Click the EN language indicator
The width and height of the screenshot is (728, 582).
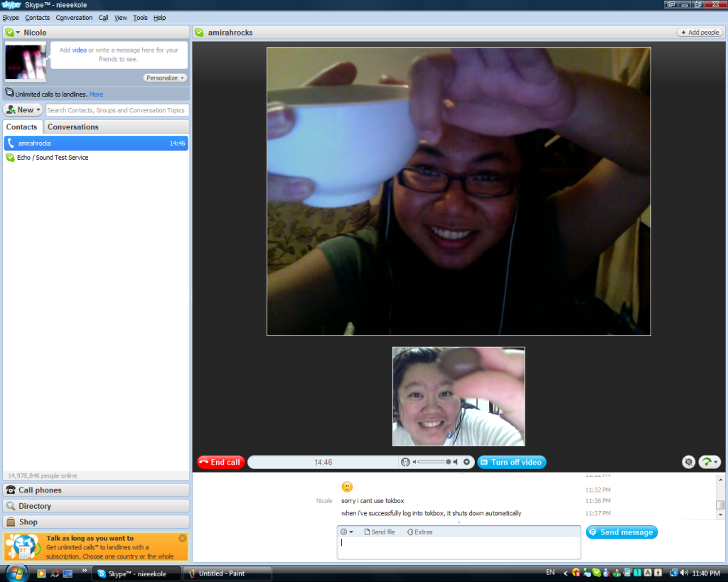(x=550, y=573)
